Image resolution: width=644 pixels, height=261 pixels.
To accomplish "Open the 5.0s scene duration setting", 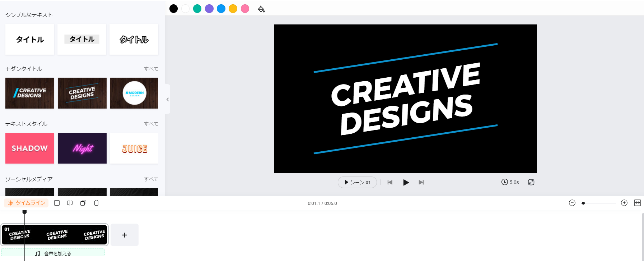I will click(510, 182).
